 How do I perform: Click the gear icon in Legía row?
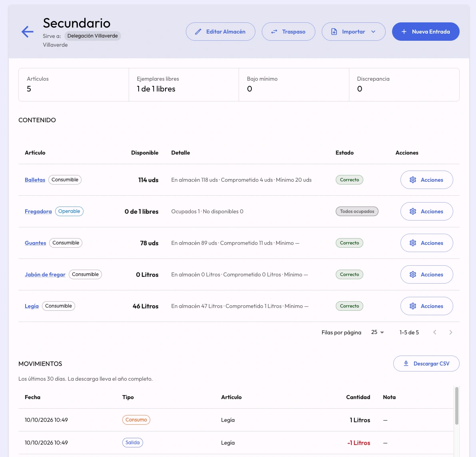click(x=413, y=306)
